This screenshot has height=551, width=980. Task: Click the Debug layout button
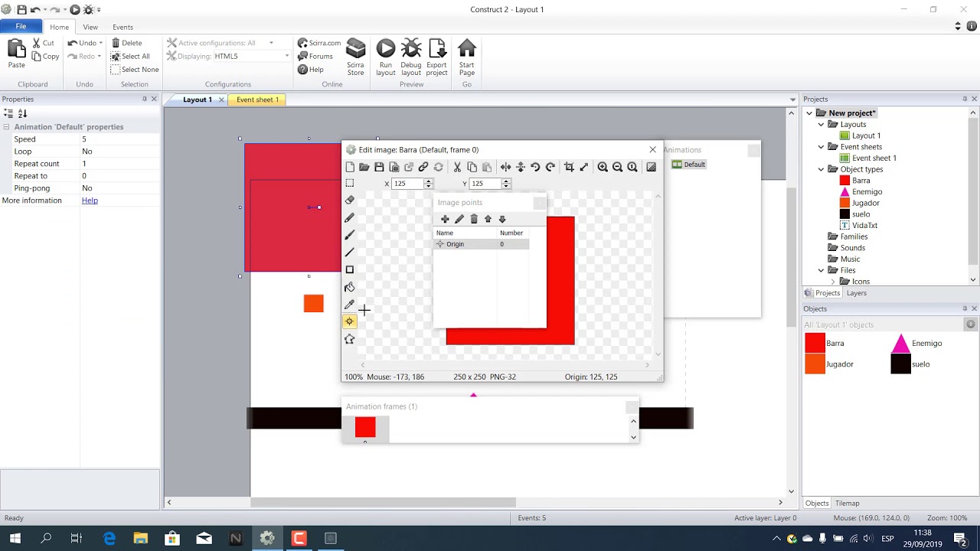[411, 57]
